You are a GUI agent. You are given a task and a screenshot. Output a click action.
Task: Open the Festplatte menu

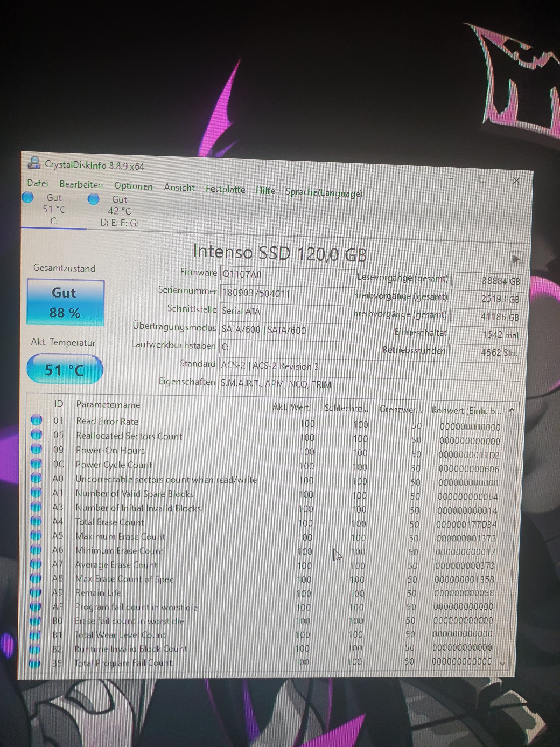225,189
